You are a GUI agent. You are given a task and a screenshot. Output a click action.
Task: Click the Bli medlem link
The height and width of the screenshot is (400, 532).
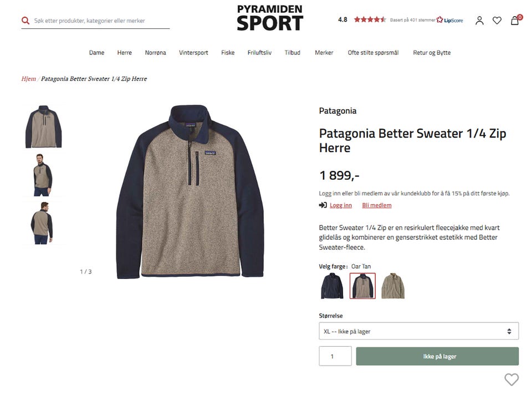[377, 205]
